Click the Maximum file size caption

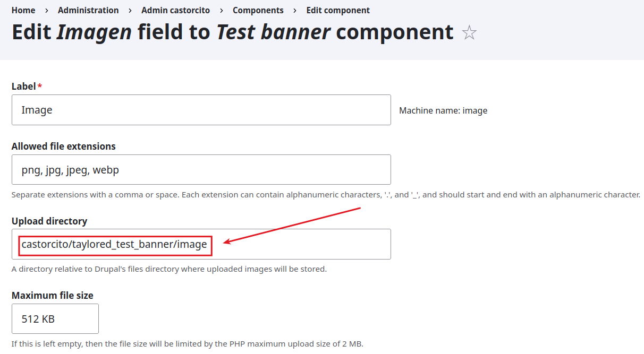[x=53, y=296]
